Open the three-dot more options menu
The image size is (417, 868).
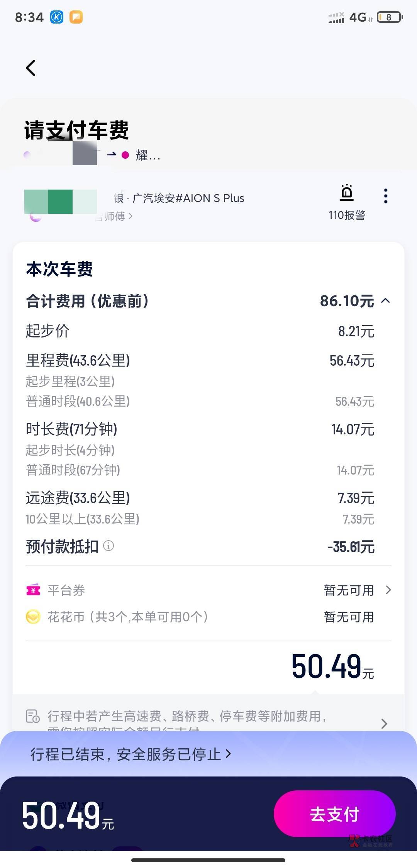(x=385, y=196)
